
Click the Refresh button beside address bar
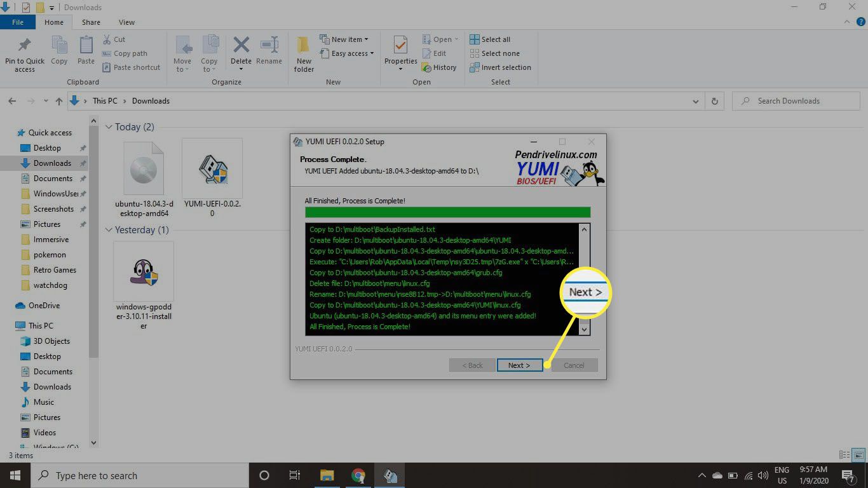[x=715, y=101]
